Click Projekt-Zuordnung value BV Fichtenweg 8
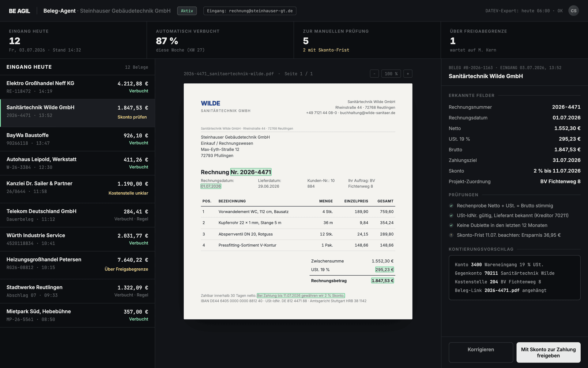 pos(560,182)
